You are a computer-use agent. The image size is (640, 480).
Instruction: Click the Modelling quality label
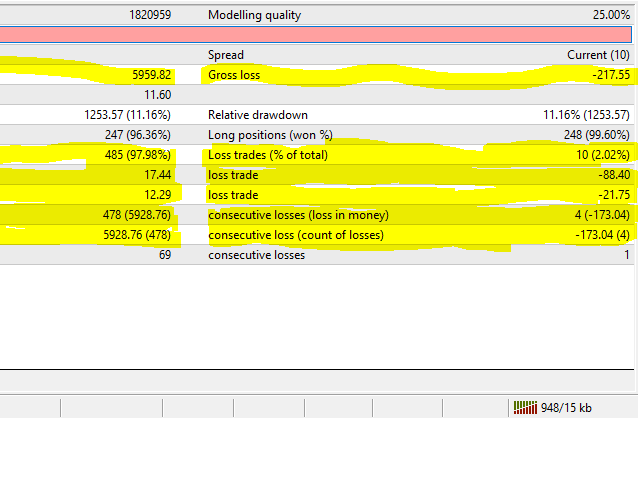pyautogui.click(x=255, y=15)
